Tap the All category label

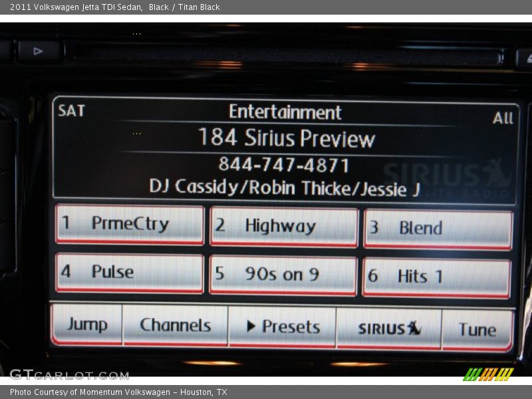pyautogui.click(x=503, y=118)
